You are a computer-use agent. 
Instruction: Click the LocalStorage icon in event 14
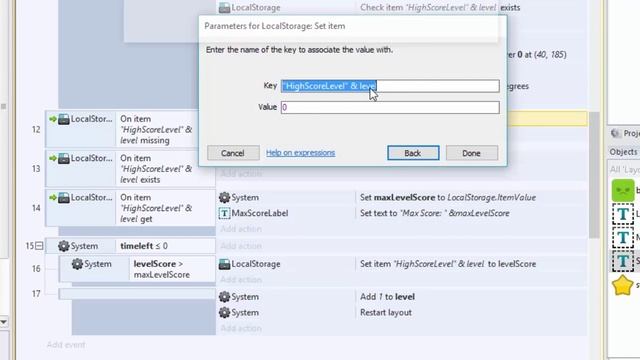[x=64, y=198]
